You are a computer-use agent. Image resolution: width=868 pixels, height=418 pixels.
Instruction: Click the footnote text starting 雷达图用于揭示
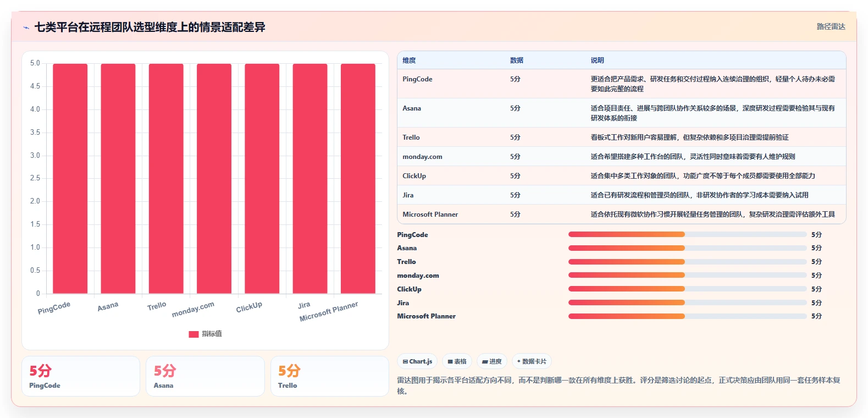click(x=618, y=386)
